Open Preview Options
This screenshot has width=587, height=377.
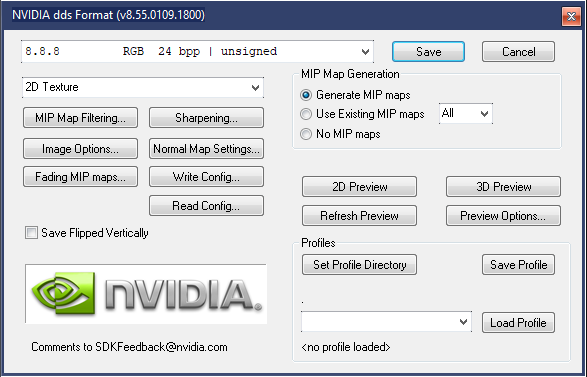click(x=503, y=216)
